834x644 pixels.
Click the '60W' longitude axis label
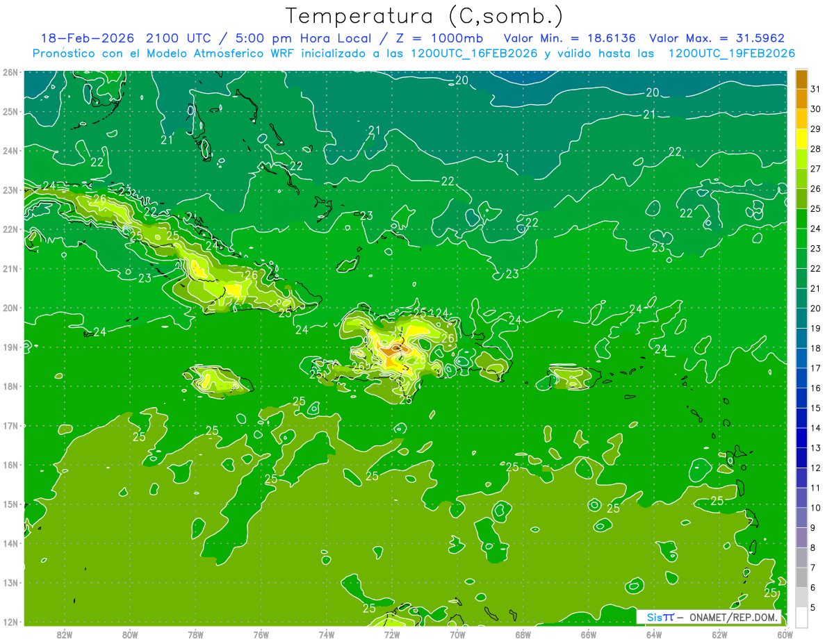(x=785, y=634)
